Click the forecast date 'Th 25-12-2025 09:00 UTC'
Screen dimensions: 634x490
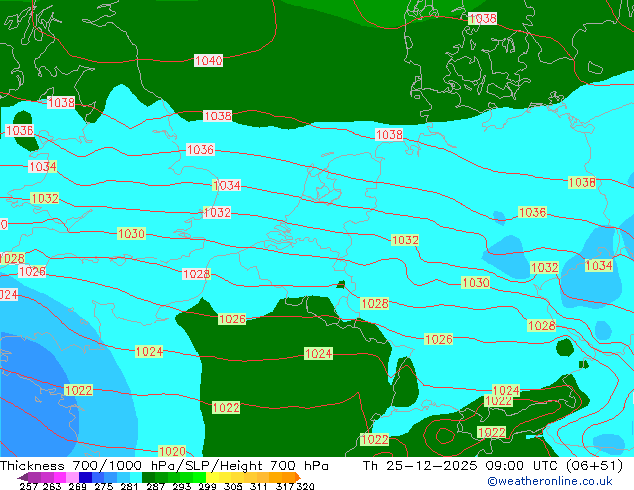coord(461,466)
